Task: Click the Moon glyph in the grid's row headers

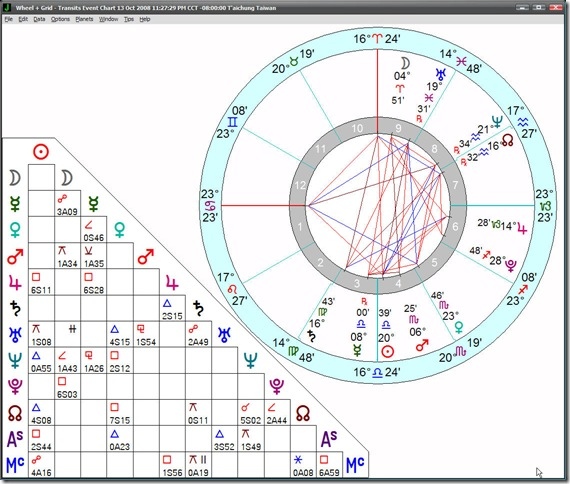Action: pos(15,178)
